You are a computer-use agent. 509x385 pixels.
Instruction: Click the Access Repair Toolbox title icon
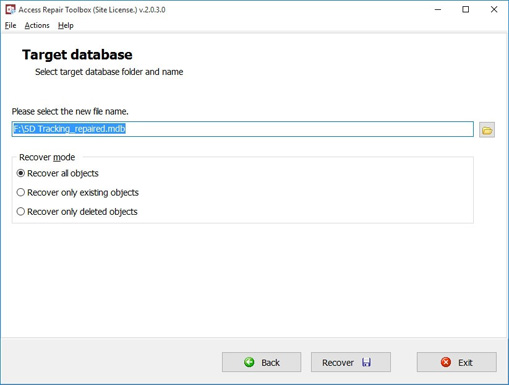pyautogui.click(x=10, y=9)
